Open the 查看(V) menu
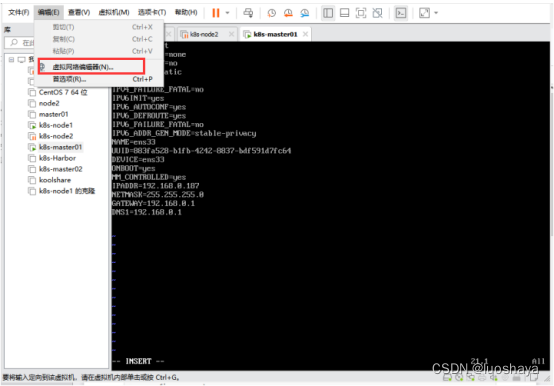The width and height of the screenshot is (554, 386). point(79,12)
